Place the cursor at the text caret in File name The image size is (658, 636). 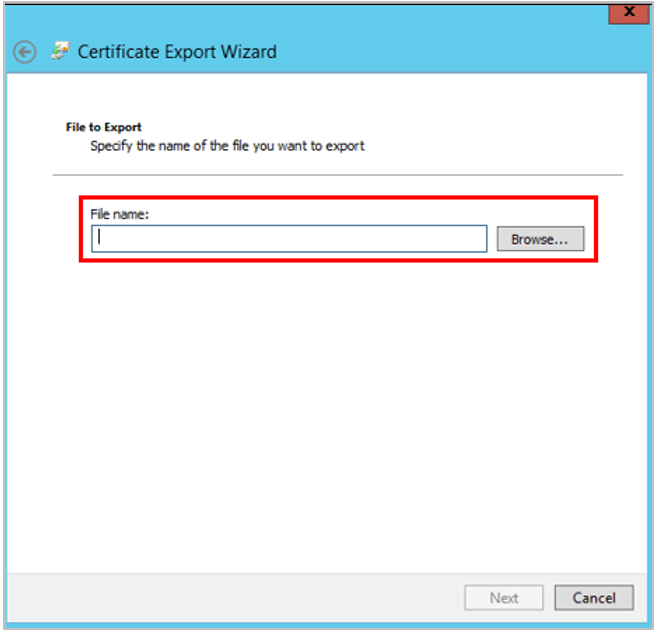100,239
